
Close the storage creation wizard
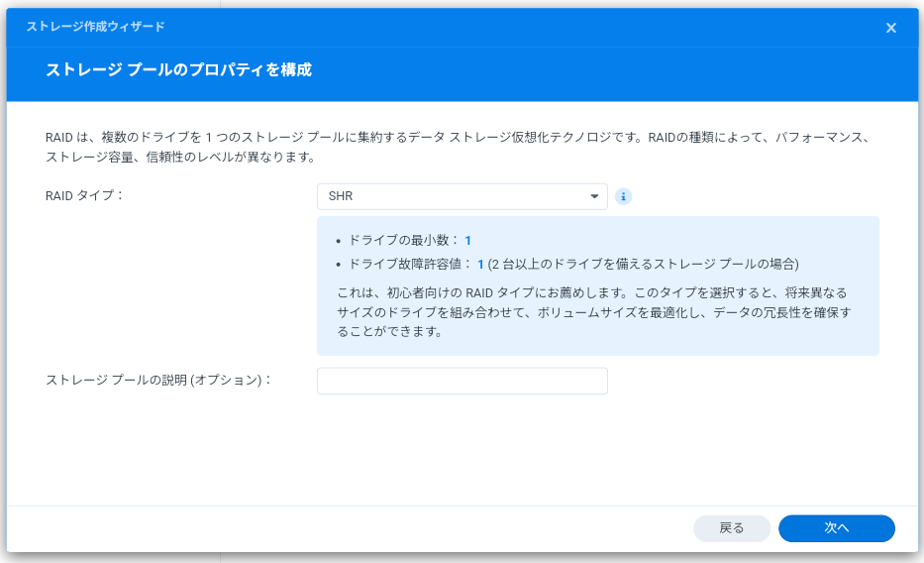click(x=890, y=28)
